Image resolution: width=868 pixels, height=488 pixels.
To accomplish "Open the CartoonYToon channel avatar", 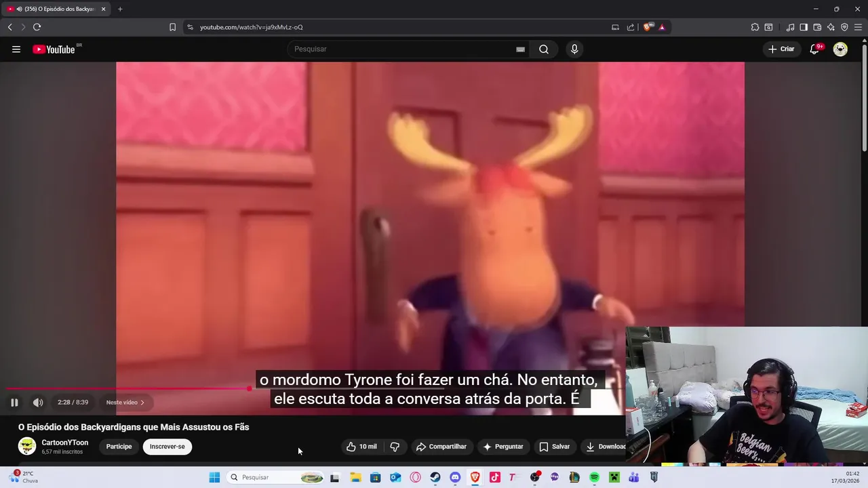I will pyautogui.click(x=27, y=446).
